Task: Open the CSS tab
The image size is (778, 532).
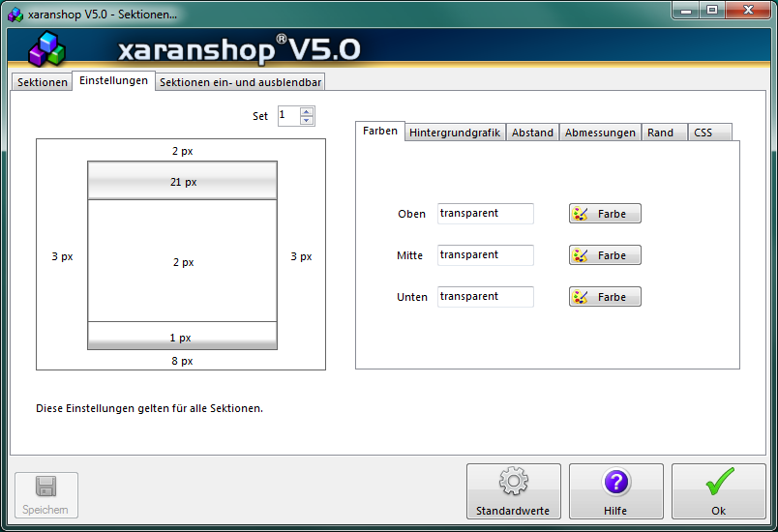Action: [709, 133]
